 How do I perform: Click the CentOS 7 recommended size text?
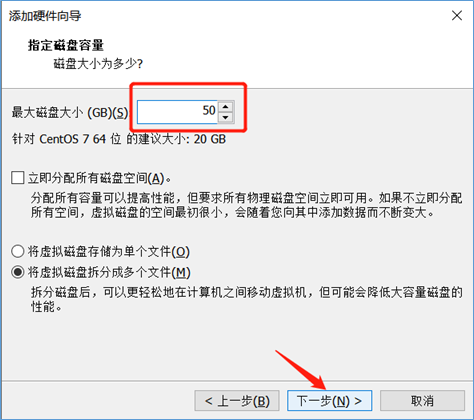(119, 139)
